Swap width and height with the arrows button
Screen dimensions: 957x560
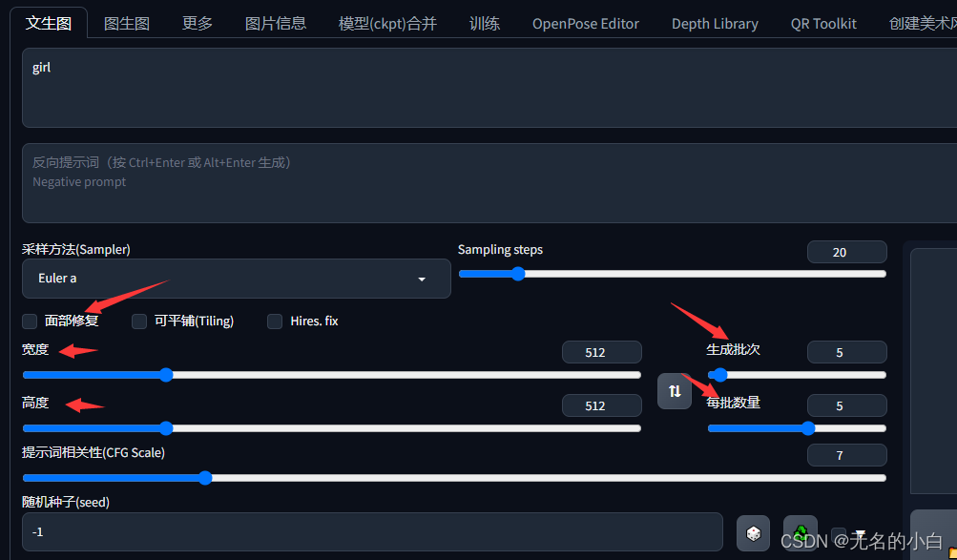point(675,391)
